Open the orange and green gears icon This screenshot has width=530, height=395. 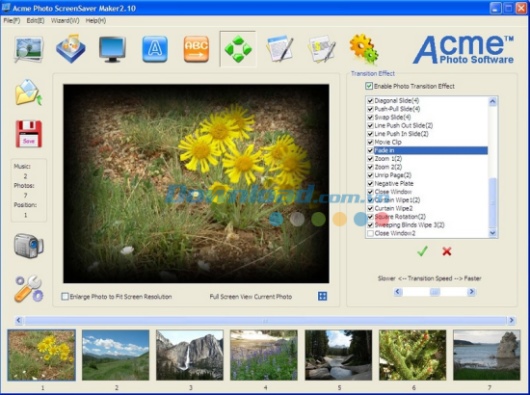point(364,49)
